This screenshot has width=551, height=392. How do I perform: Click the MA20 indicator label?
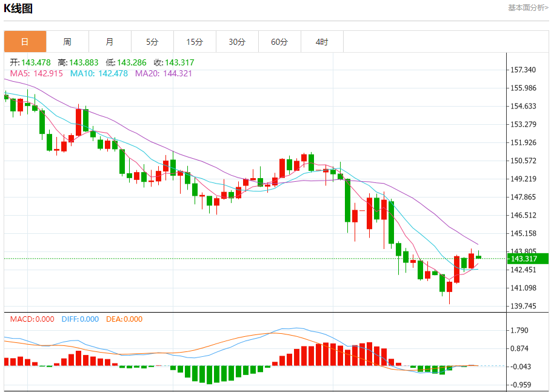[x=164, y=73]
